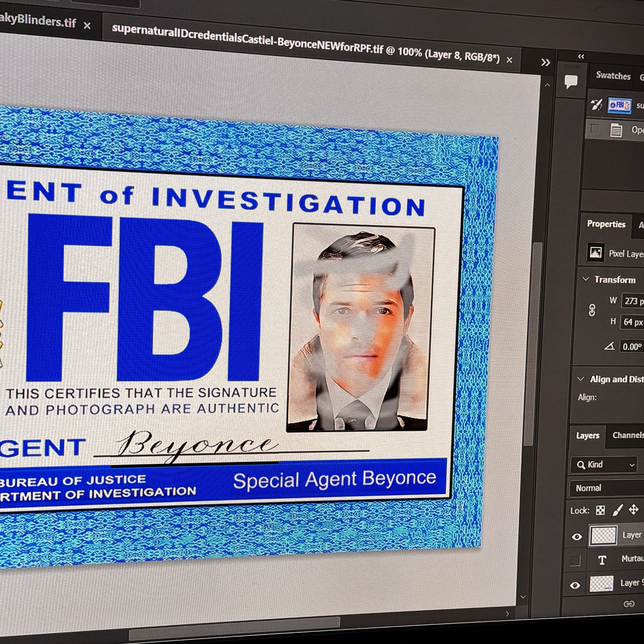Toggle history brush source box on Open row
644x644 pixels.
[594, 129]
